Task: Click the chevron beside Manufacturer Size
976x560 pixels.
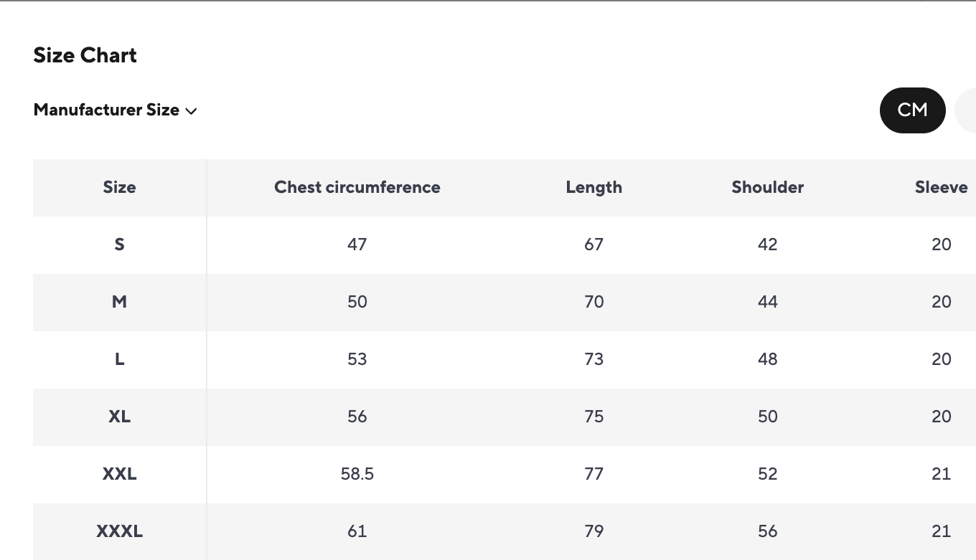Action: [x=191, y=111]
